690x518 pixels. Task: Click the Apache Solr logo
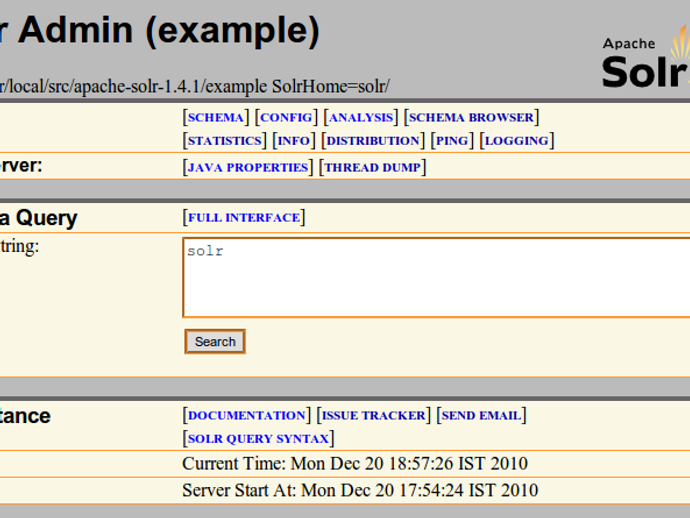645,56
